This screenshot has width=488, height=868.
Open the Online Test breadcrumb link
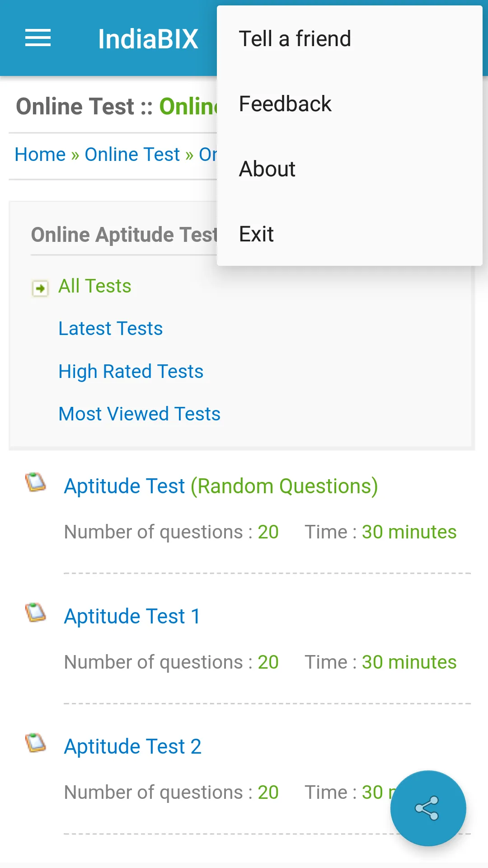pyautogui.click(x=132, y=155)
